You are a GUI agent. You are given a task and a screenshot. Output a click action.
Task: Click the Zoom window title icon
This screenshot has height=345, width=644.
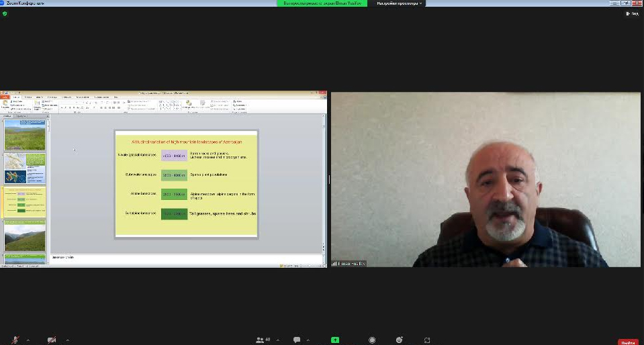[1, 3]
